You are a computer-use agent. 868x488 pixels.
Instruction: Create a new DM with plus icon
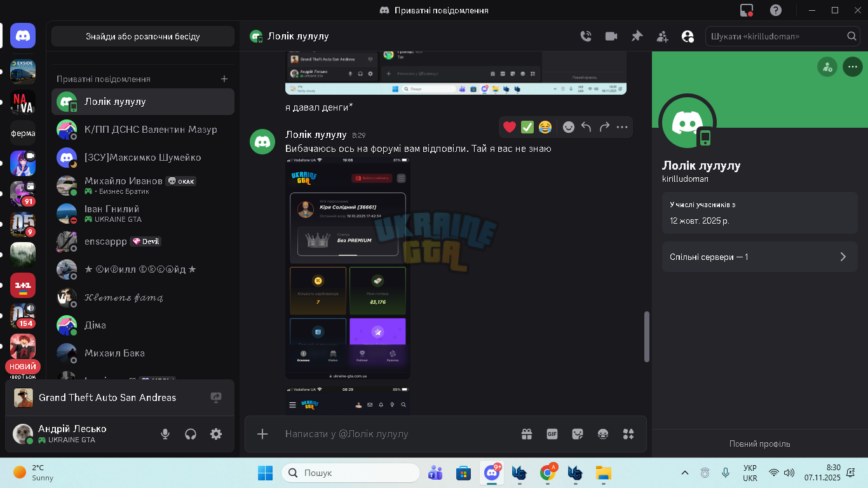(x=224, y=79)
